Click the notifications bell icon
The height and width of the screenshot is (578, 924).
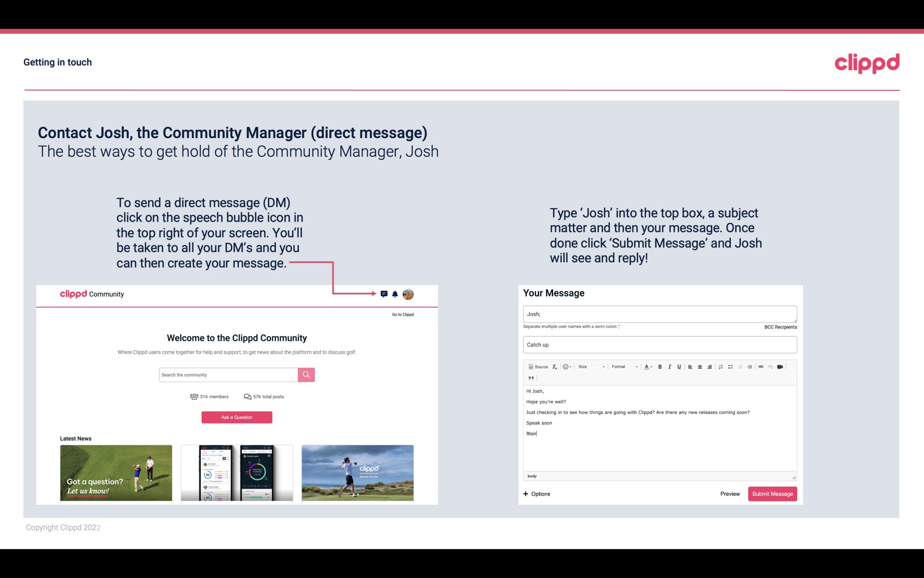[395, 294]
